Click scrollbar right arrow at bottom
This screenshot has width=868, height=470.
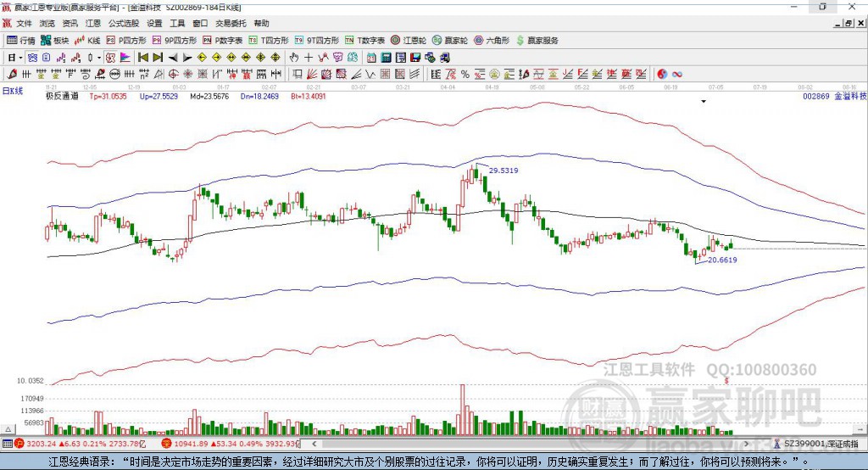pos(746,444)
